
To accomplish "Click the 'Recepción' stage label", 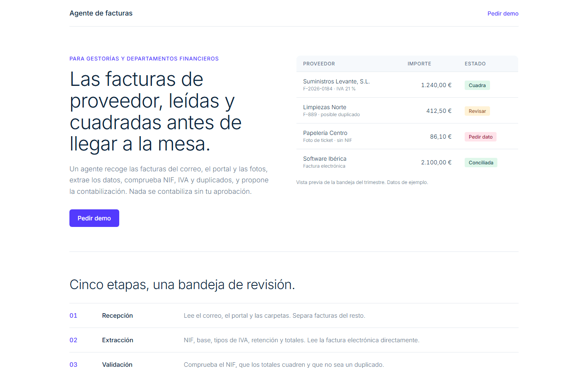I will (x=118, y=316).
